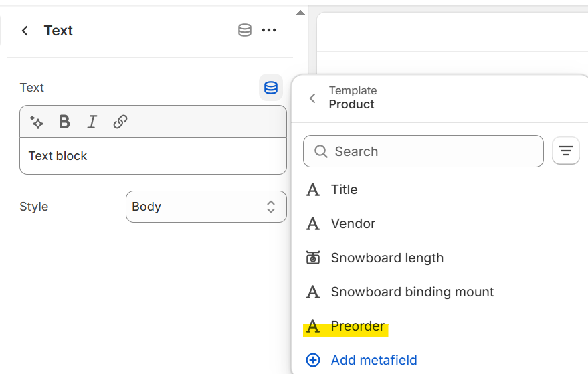Click the metafield Search box

click(423, 151)
